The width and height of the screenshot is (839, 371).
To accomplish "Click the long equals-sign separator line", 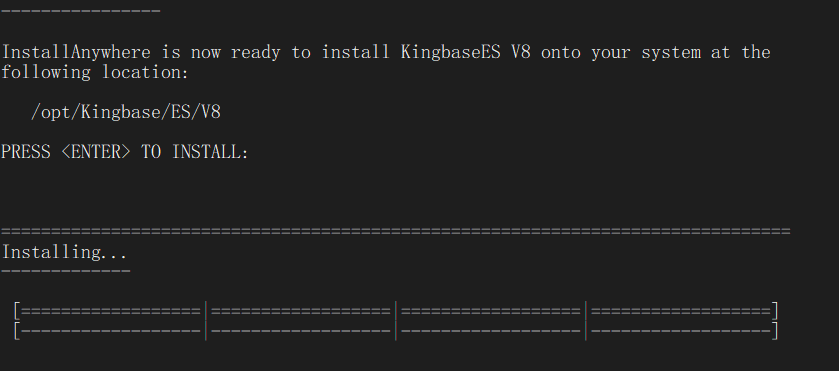I will pos(396,231).
